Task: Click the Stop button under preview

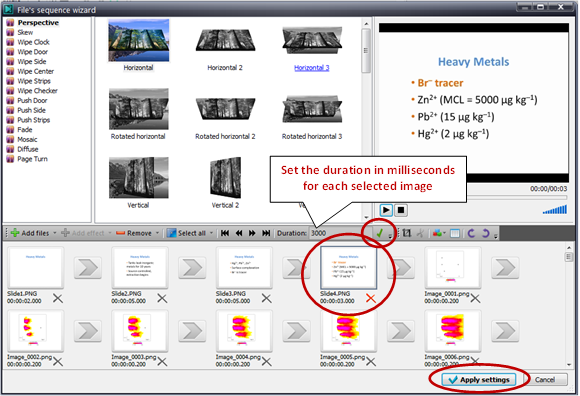Action: click(x=401, y=210)
